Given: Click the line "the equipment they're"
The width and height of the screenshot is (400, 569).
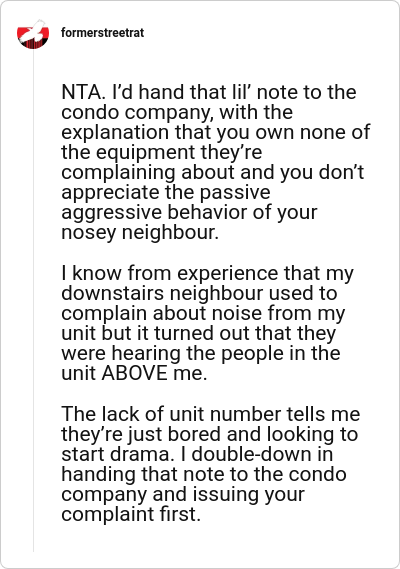Looking at the screenshot, I should pos(162,152).
